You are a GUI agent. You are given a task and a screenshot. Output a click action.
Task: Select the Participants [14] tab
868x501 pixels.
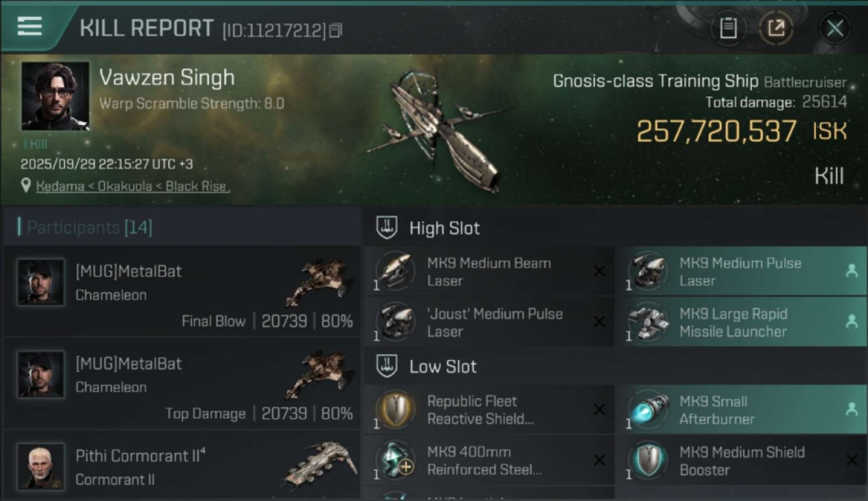(89, 227)
